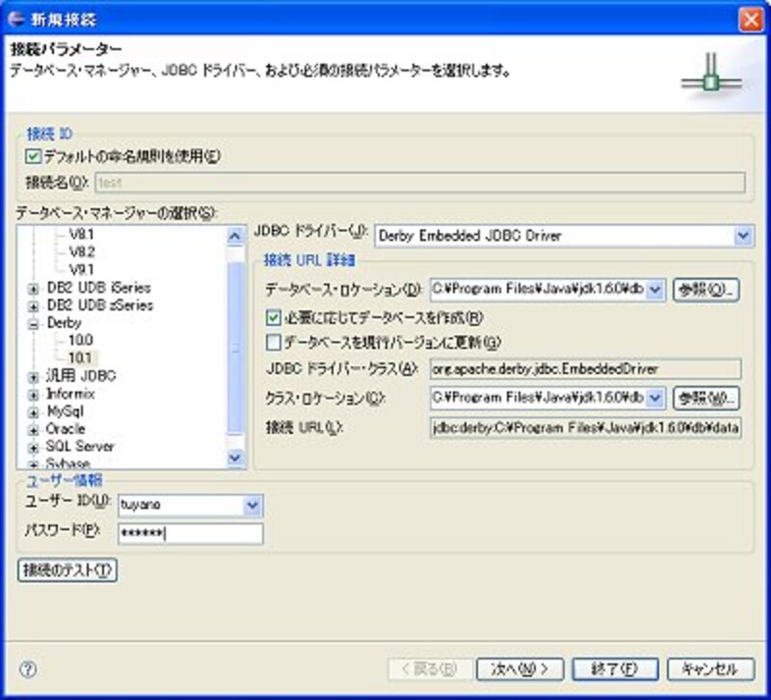Enable データベースを現行バージョンに更新 checkbox
Screen dimensions: 771x700
point(274,341)
